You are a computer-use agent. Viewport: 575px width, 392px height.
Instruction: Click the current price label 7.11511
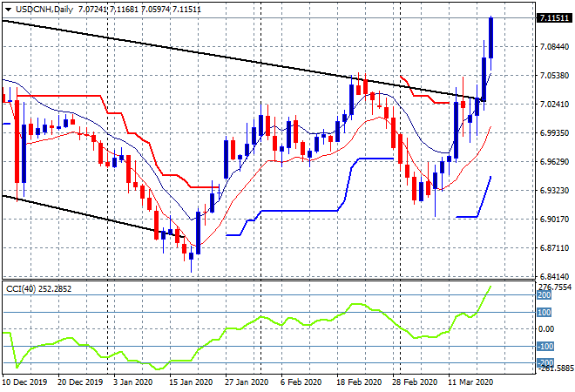click(x=554, y=18)
